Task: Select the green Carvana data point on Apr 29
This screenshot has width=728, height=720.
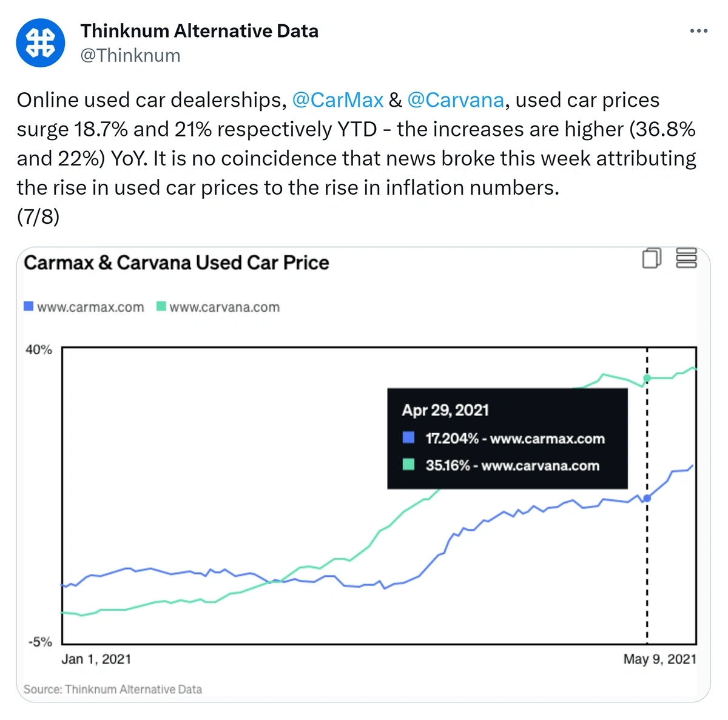Action: coord(647,378)
